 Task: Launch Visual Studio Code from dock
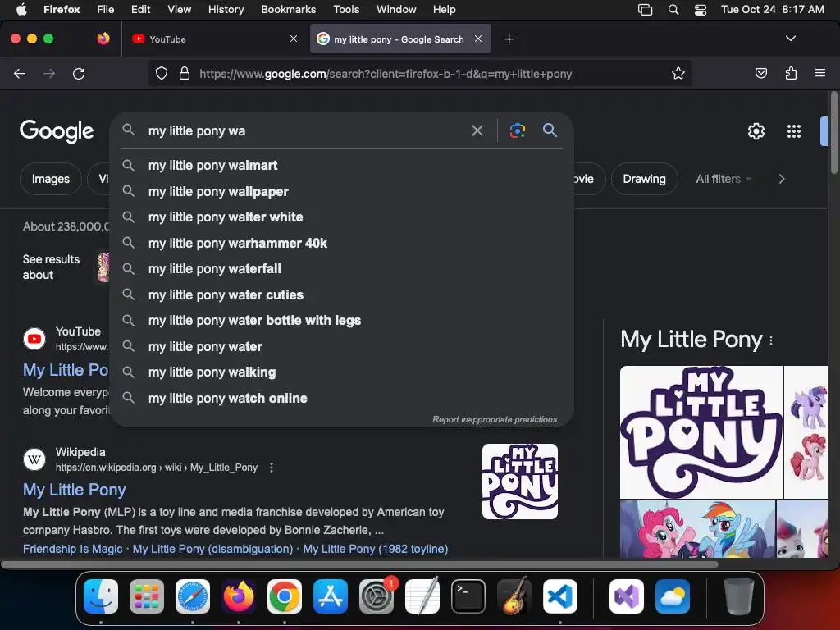559,596
